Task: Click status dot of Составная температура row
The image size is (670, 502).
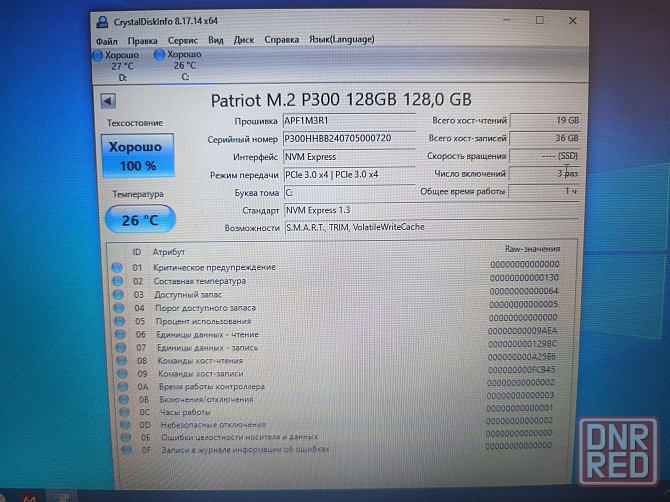Action: [x=118, y=282]
